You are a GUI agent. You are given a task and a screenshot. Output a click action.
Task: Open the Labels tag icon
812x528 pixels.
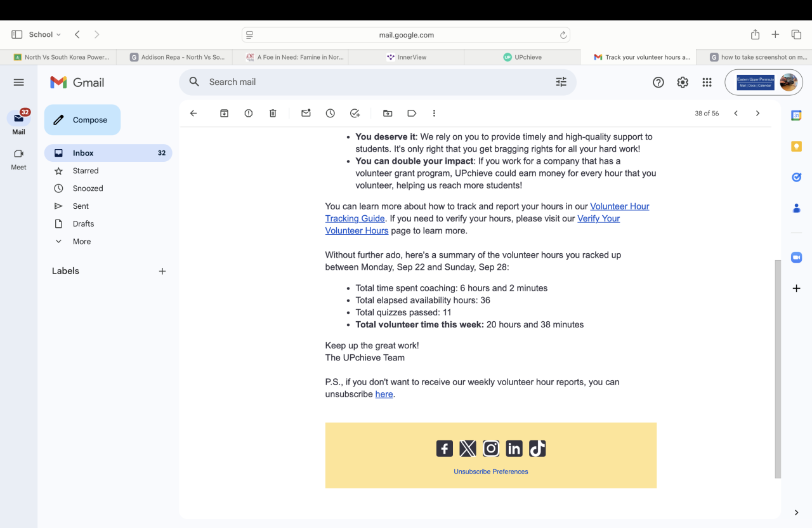pos(412,114)
